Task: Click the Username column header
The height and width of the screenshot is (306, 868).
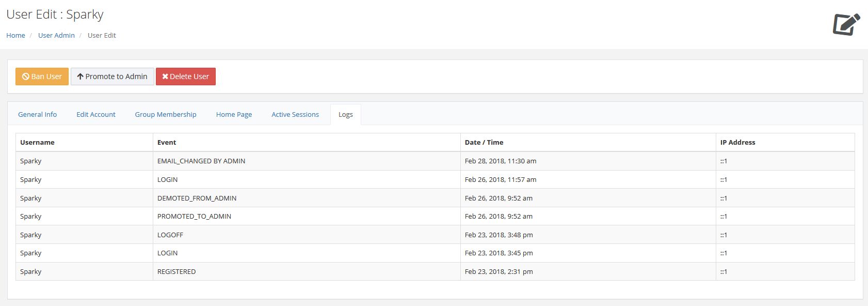Action: tap(37, 142)
